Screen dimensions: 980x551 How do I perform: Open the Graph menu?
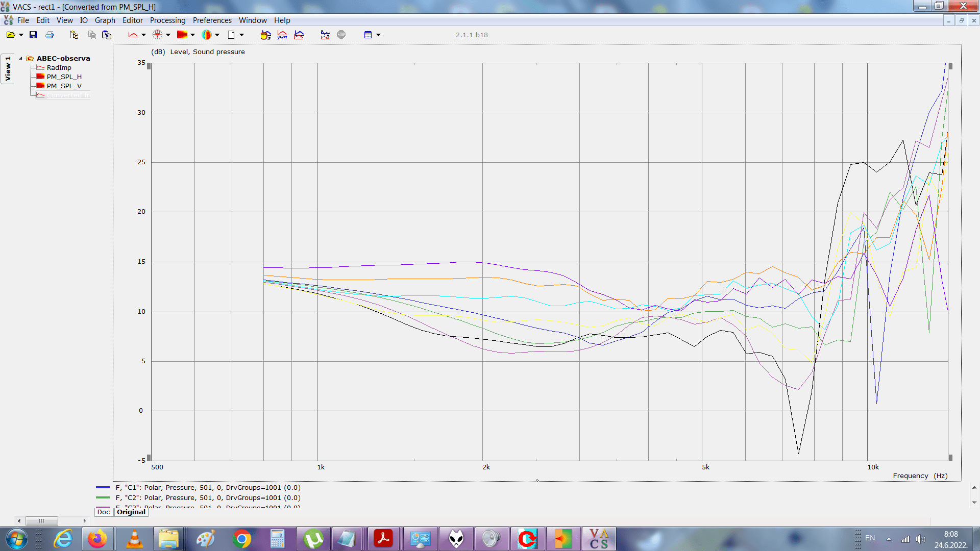(x=105, y=20)
